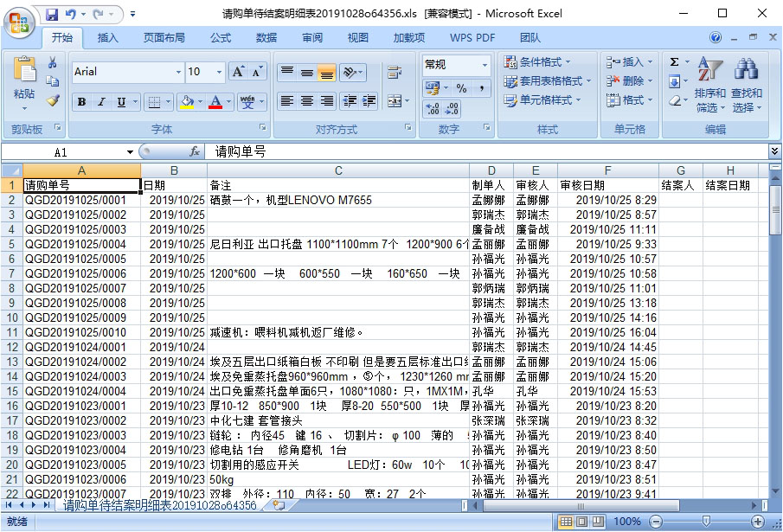Click the AutoSum sigma icon
The image size is (783, 532).
point(674,62)
